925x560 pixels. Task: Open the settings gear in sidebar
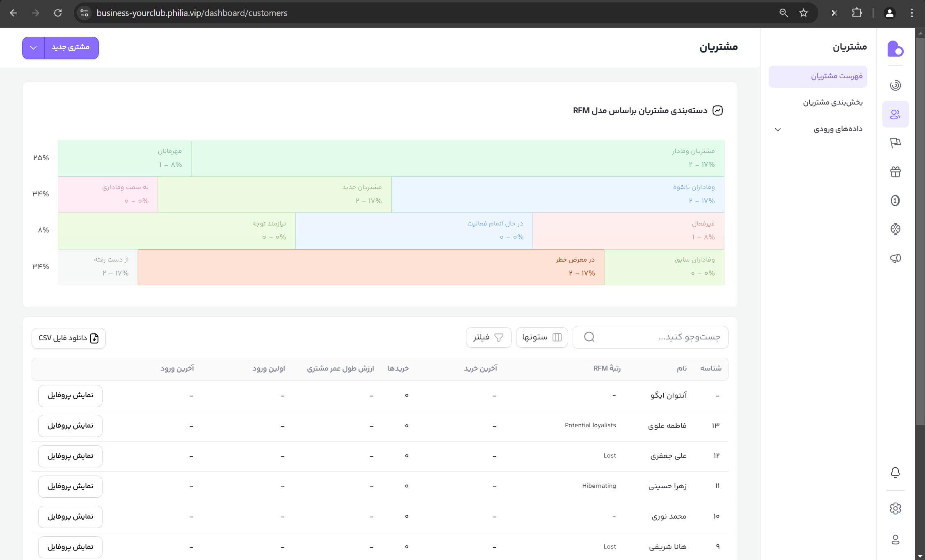click(x=895, y=508)
